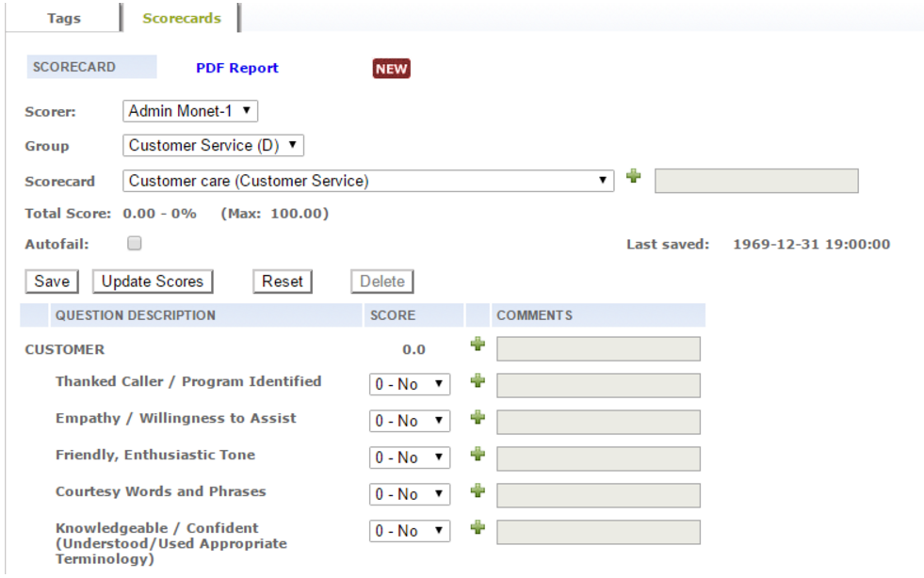Click plus icon for Empathy / Willingness row
The width and height of the screenshot is (924, 578).
(x=478, y=418)
